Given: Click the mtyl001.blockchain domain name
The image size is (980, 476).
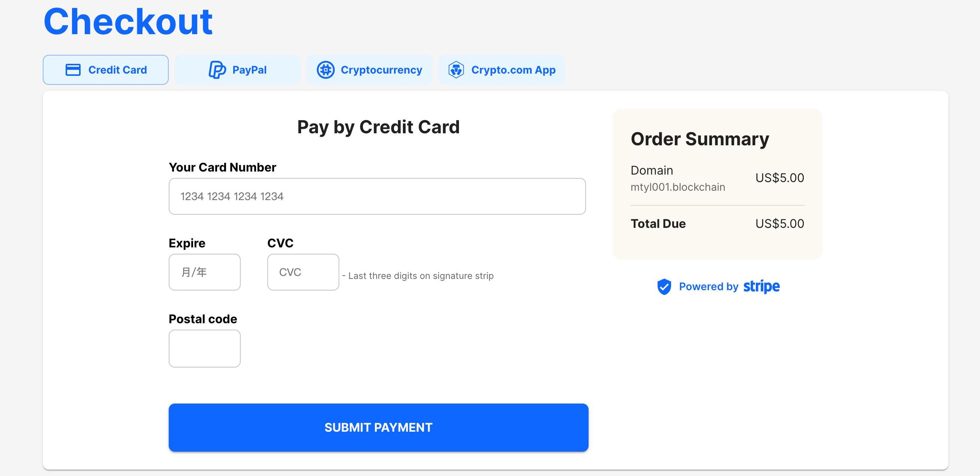Looking at the screenshot, I should point(677,187).
